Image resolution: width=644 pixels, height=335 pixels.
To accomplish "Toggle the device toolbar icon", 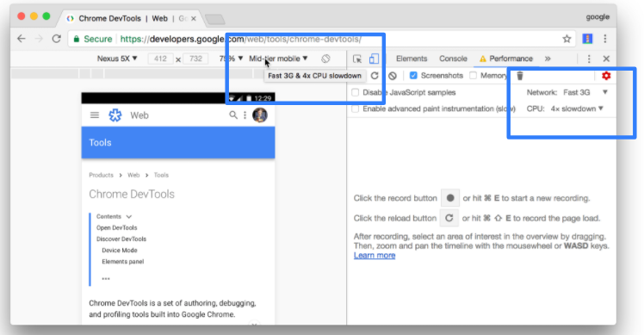I will coord(374,59).
